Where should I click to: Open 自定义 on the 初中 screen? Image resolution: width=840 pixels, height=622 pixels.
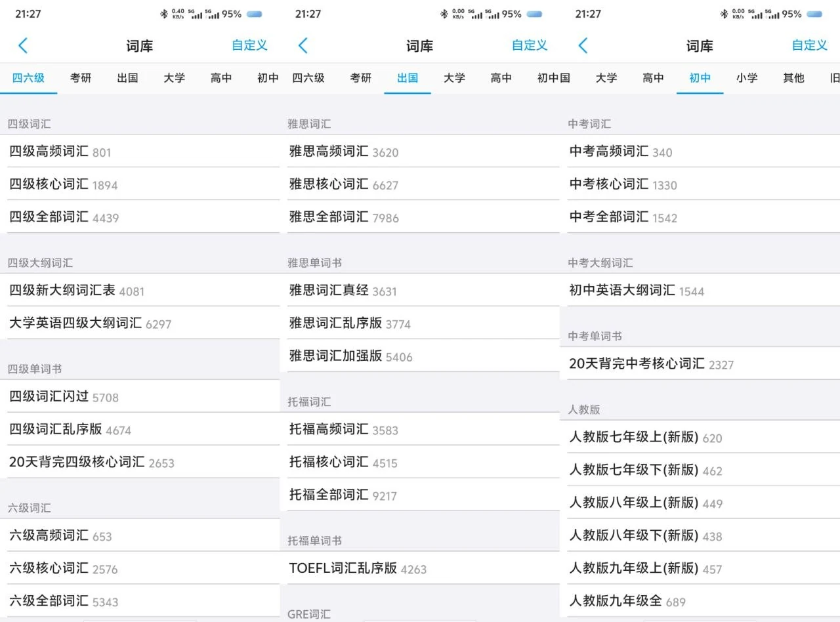[810, 45]
